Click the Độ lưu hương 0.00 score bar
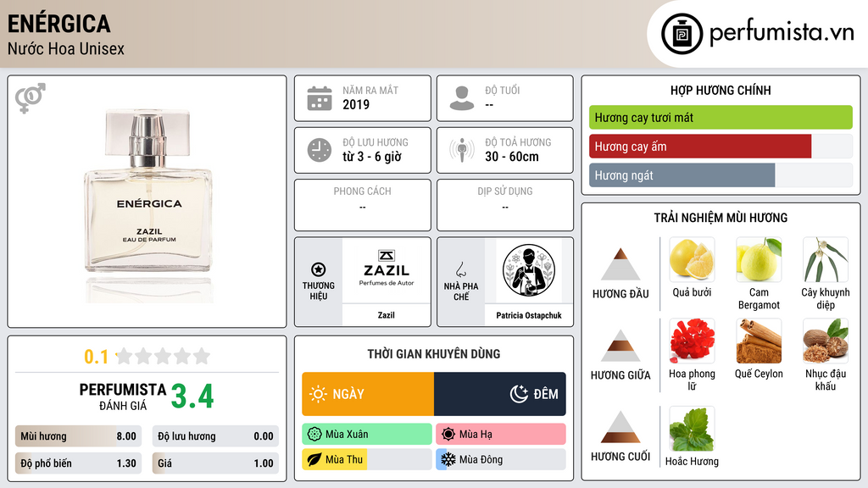The width and height of the screenshot is (868, 488). [x=215, y=436]
